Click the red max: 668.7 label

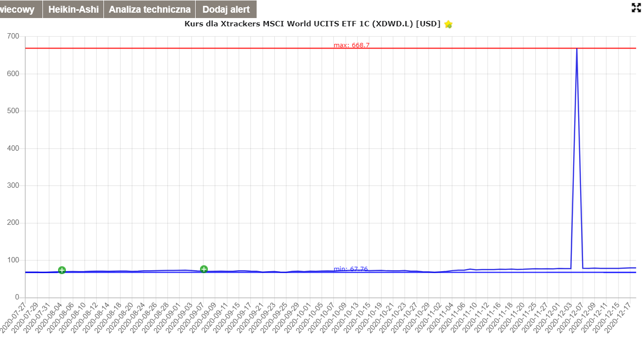point(351,45)
